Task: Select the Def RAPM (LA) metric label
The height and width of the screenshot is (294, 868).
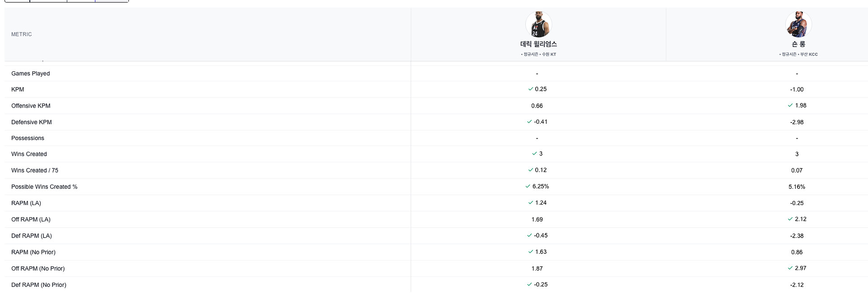Action: click(x=32, y=236)
